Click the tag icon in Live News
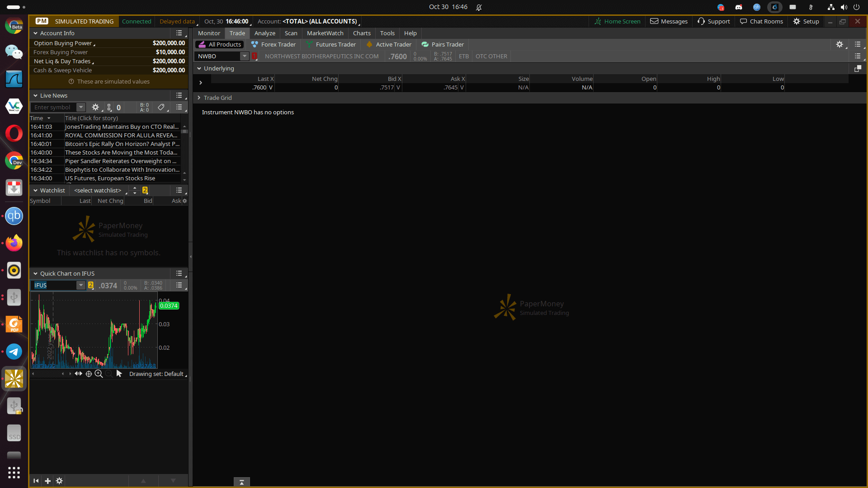The height and width of the screenshot is (488, 868). 161,108
